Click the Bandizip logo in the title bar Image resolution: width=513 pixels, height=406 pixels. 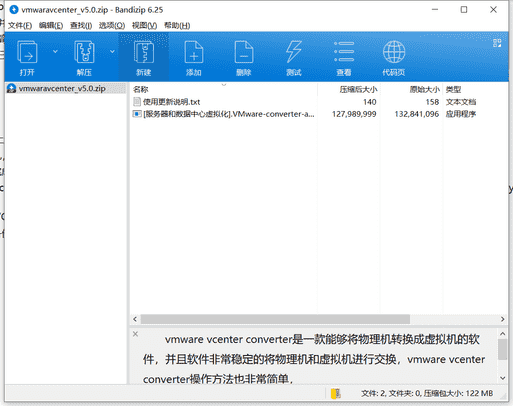tap(14, 10)
